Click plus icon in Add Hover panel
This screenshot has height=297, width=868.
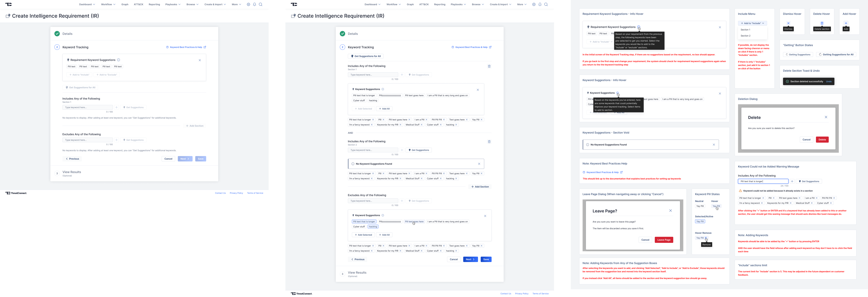[x=846, y=23]
